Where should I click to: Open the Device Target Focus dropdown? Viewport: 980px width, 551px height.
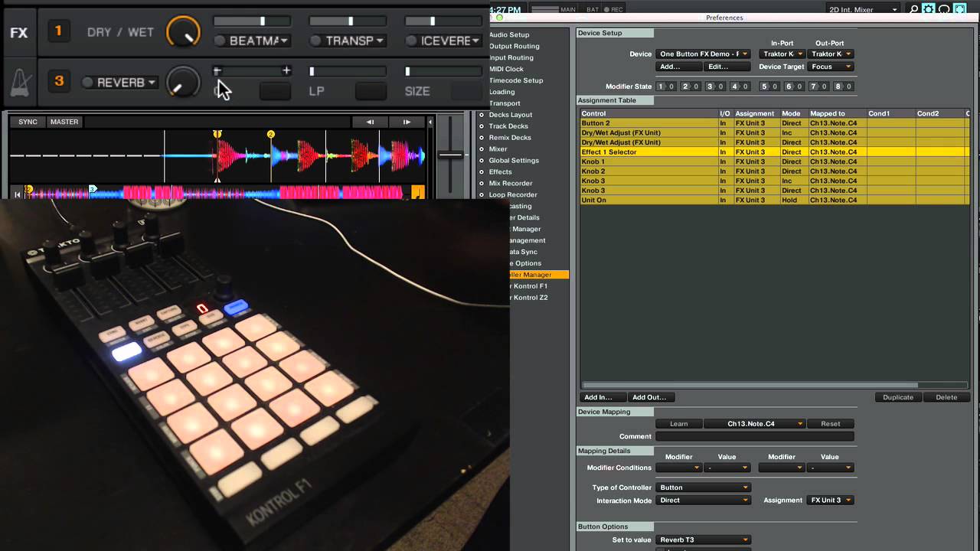coord(831,67)
